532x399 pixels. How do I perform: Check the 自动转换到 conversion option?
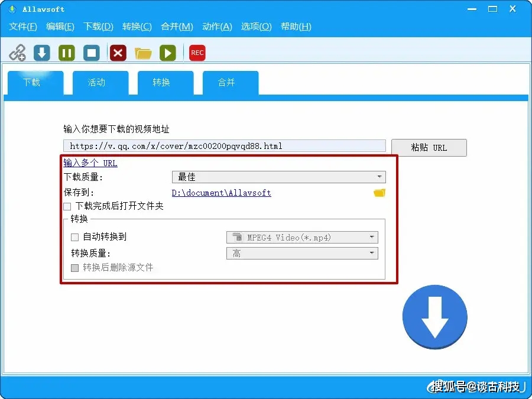click(74, 237)
